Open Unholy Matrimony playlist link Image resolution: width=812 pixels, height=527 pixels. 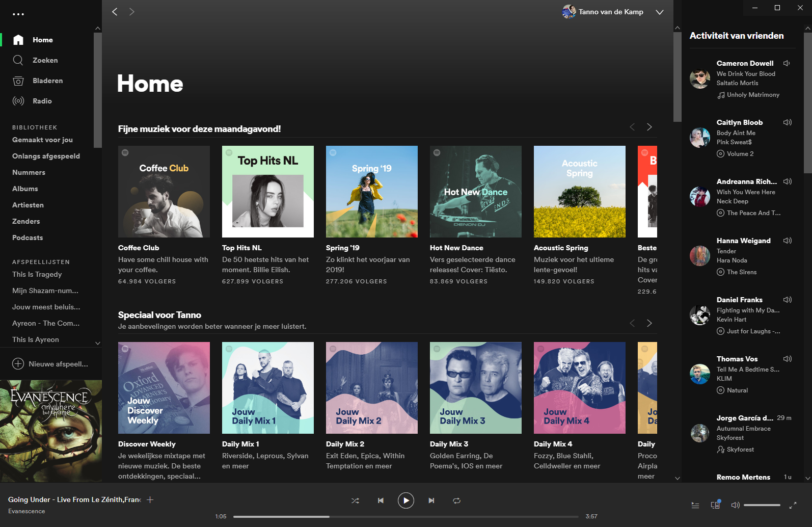click(x=753, y=95)
